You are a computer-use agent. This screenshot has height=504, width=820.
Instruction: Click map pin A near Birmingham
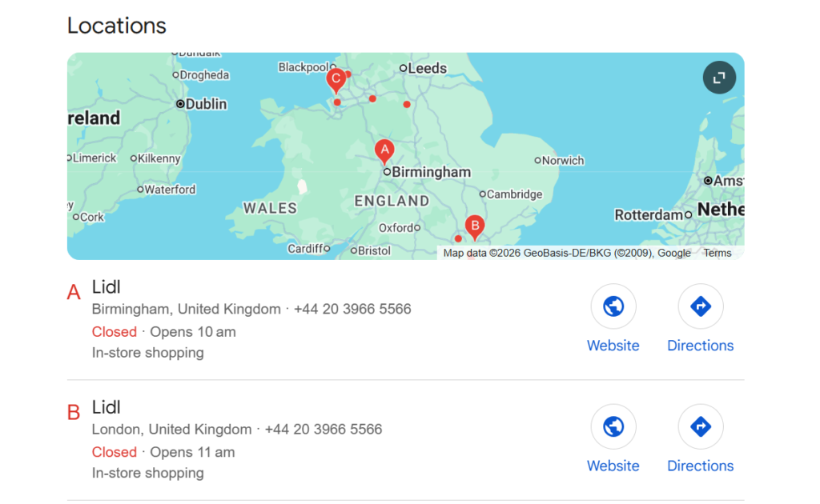click(x=384, y=150)
